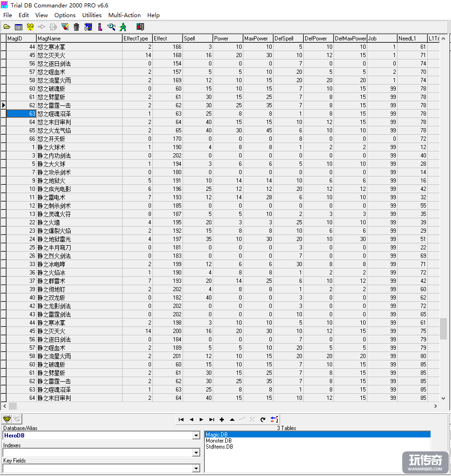Select the cell 静之灭天火
This screenshot has width=451, height=476.
(x=79, y=331)
